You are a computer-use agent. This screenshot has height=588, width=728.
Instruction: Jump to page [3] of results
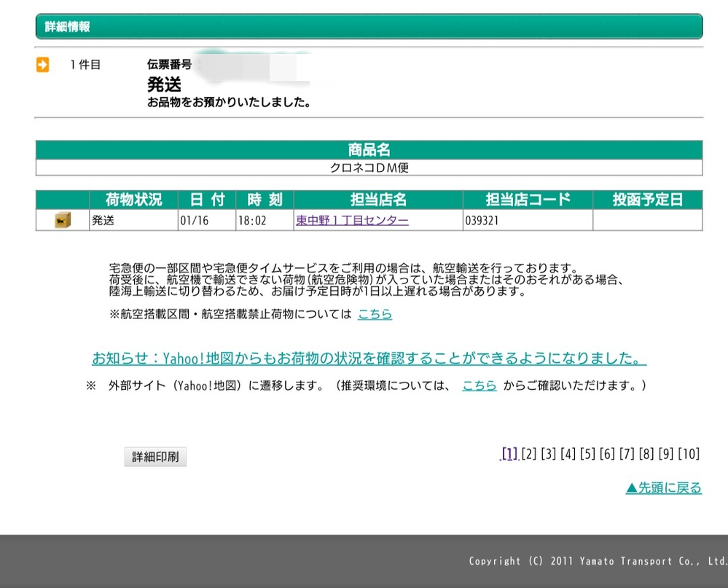[x=549, y=454]
